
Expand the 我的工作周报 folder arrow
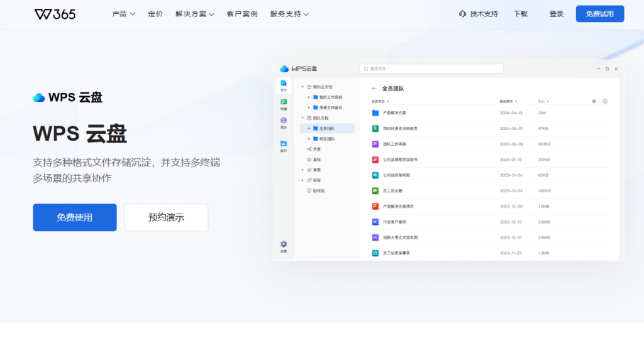pos(309,97)
